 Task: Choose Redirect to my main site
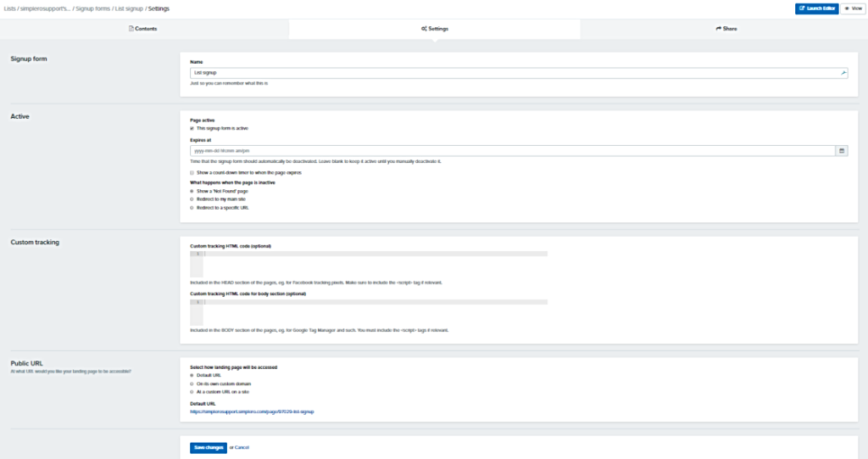[x=192, y=199]
